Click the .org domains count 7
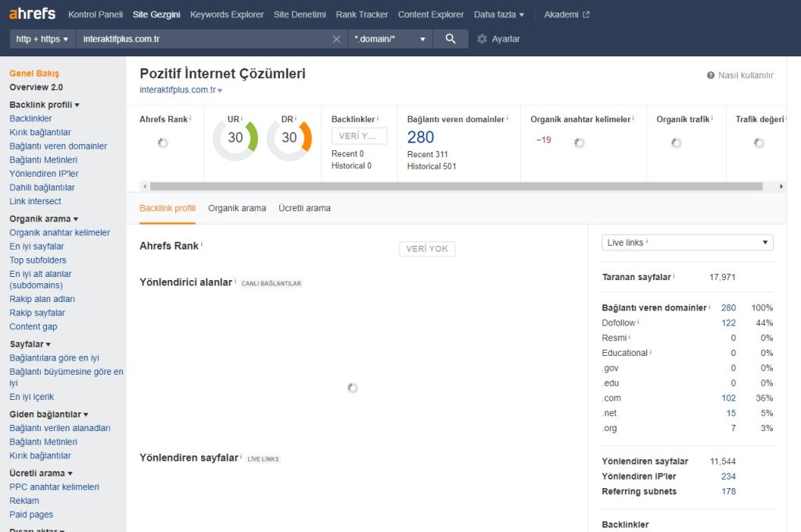 pyautogui.click(x=734, y=428)
